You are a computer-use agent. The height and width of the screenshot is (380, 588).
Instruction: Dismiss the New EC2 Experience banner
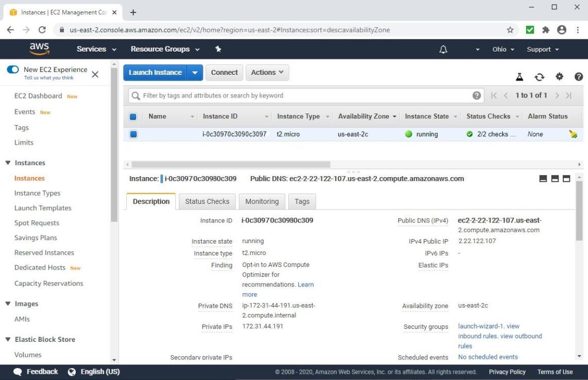95,74
